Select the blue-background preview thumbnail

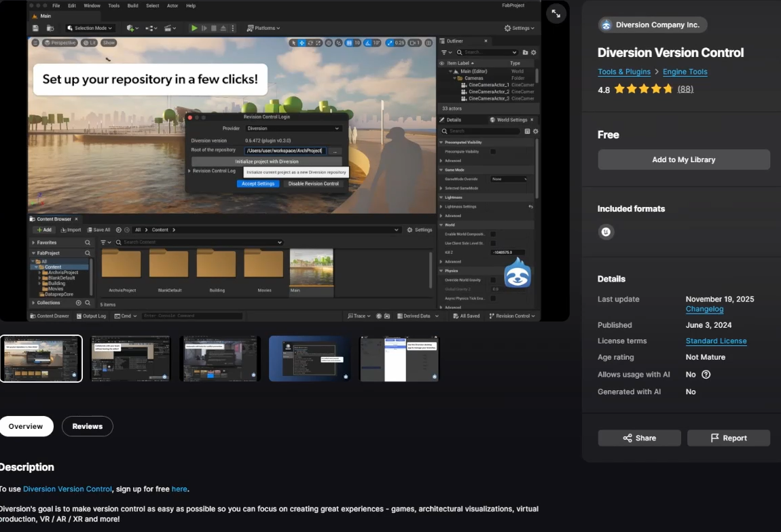(310, 358)
